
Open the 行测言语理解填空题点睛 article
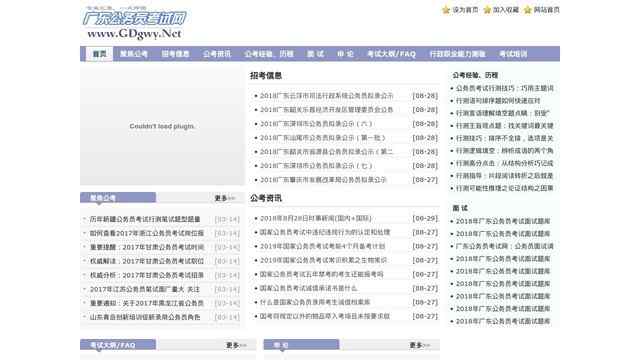pos(503,113)
